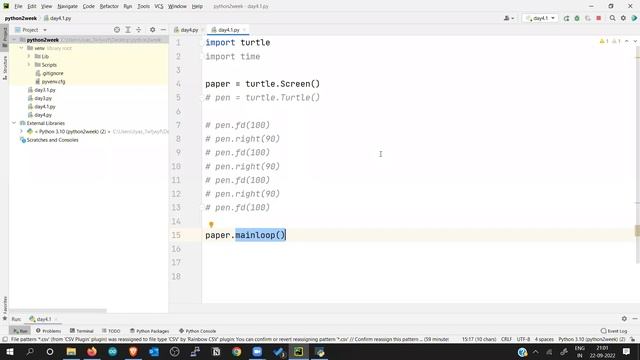Click the Rerun day4.1 icon in toolbar
Viewport: 640px width, 360px height.
(566, 18)
